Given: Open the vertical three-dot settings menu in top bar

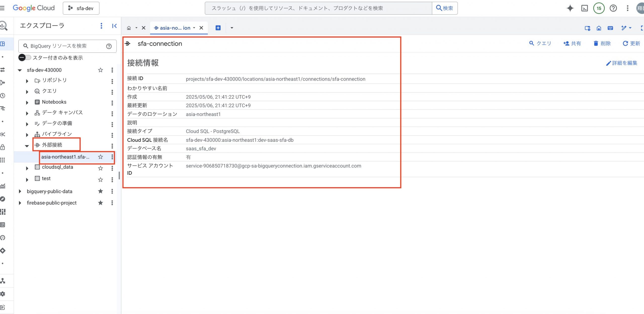Looking at the screenshot, I should (x=628, y=8).
